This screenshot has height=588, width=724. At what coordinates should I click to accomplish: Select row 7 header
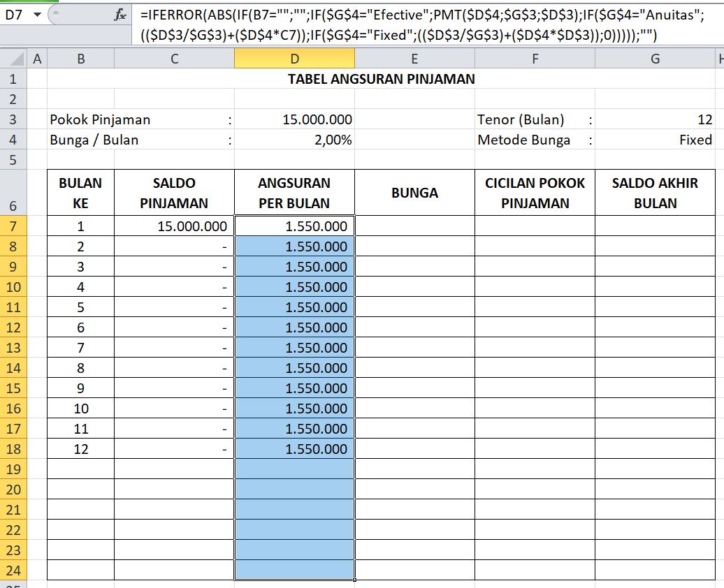14,226
